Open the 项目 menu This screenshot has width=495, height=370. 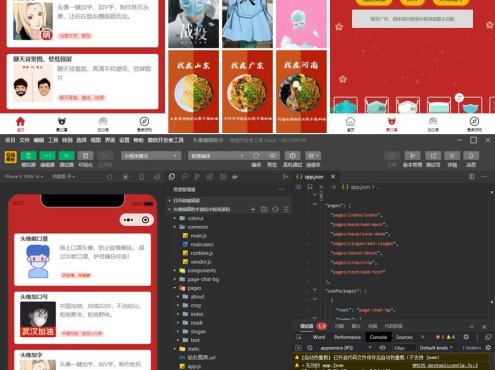click(10, 140)
